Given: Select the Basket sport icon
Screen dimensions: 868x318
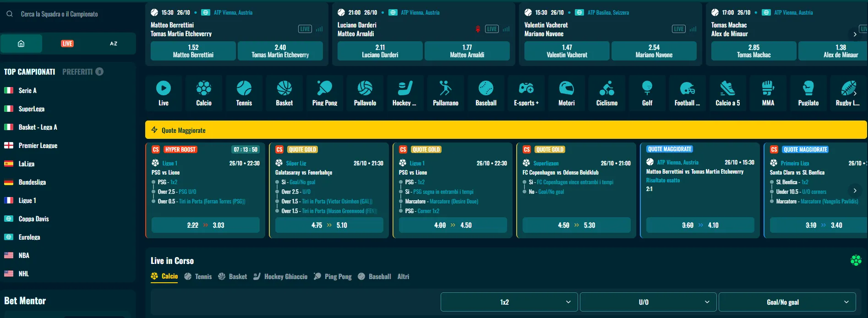Looking at the screenshot, I should [x=284, y=88].
